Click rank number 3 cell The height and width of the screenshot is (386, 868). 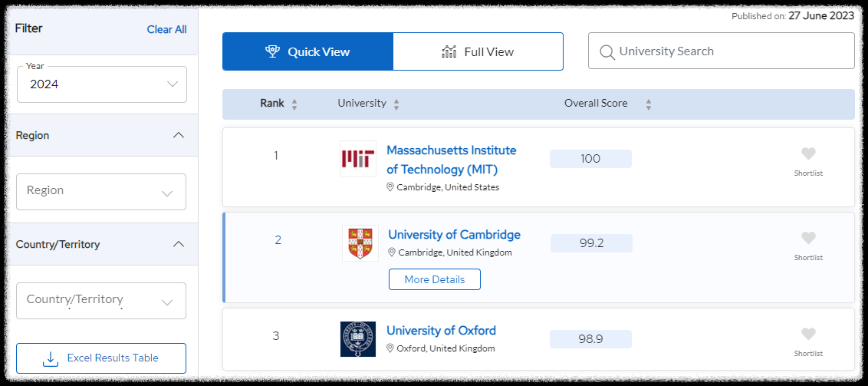click(x=276, y=336)
